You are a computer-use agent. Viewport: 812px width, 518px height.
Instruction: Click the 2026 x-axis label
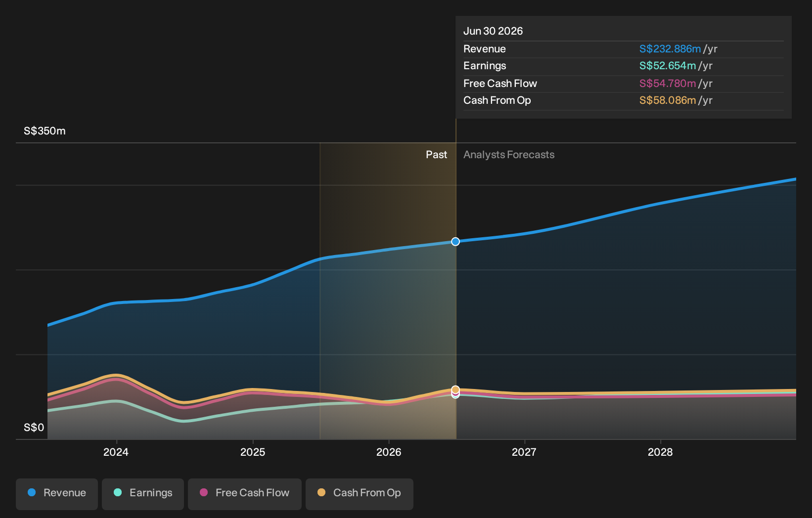coord(389,452)
